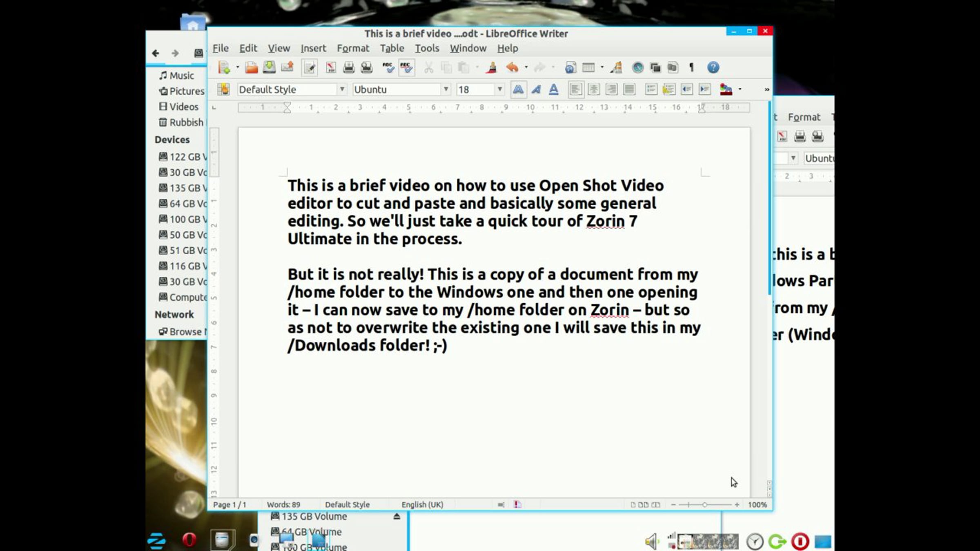This screenshot has width=980, height=551.
Task: Expand the Ubuntu font name dropdown
Action: pos(446,89)
